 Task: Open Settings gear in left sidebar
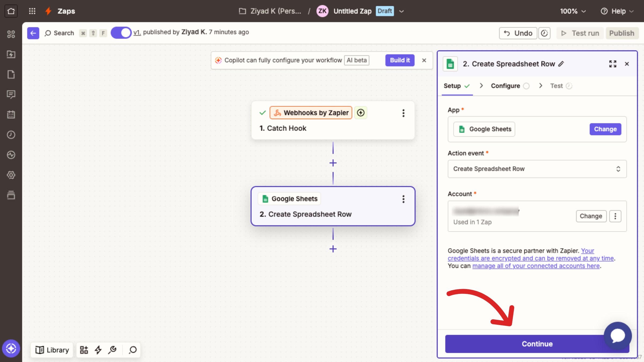(11, 175)
